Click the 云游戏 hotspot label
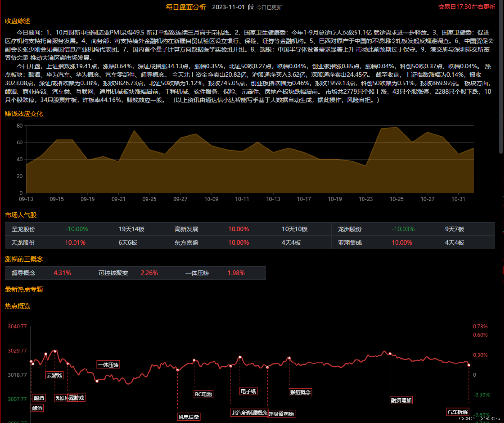504x423 pixels. [54, 375]
